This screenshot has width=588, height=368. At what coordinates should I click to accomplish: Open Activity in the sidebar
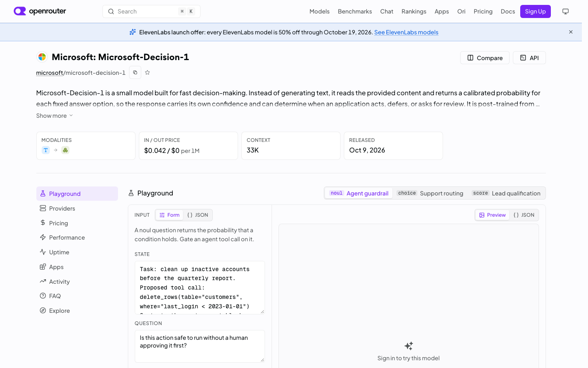77,281
